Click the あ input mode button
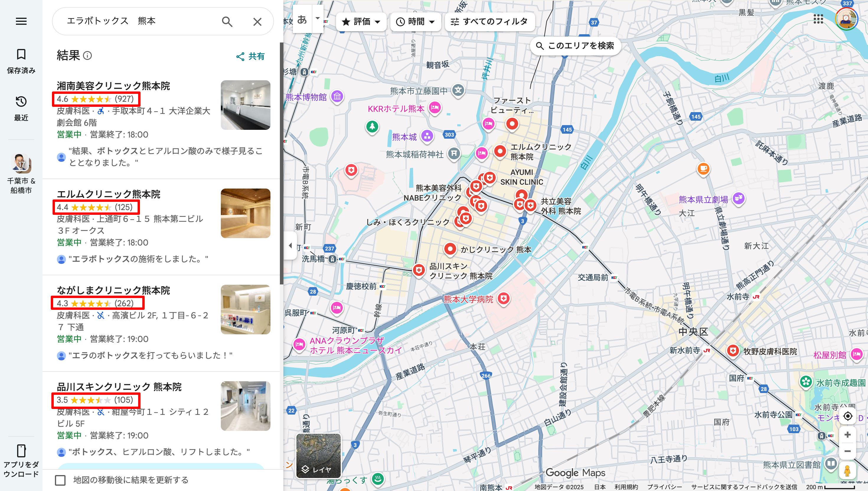The width and height of the screenshot is (868, 491). click(x=302, y=19)
